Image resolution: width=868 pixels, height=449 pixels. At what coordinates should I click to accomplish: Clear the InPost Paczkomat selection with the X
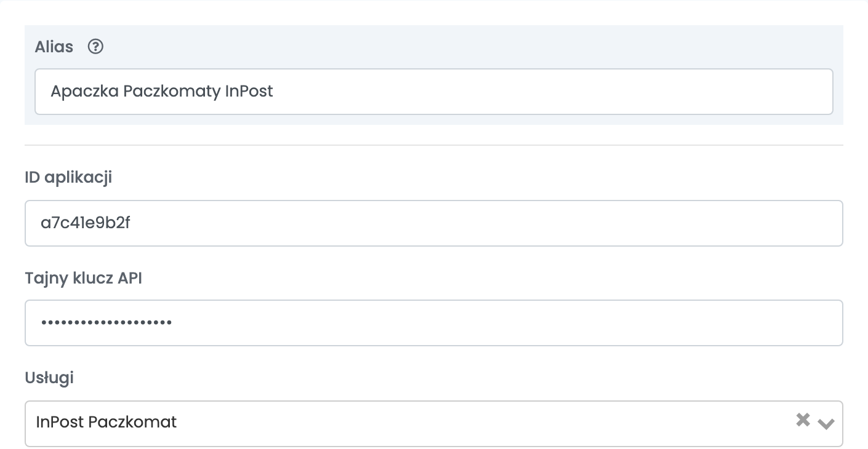803,420
